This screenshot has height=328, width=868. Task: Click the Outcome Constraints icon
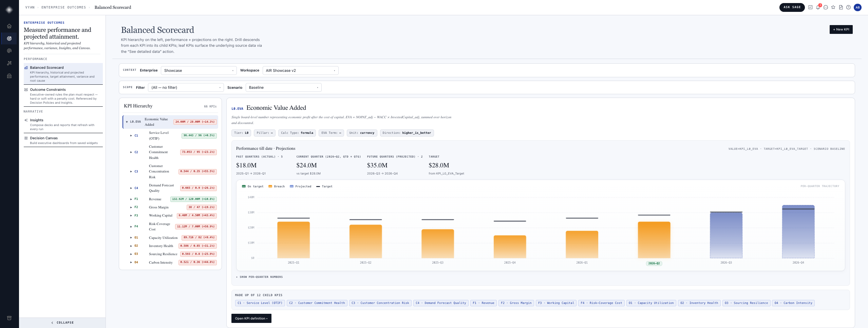(x=26, y=90)
